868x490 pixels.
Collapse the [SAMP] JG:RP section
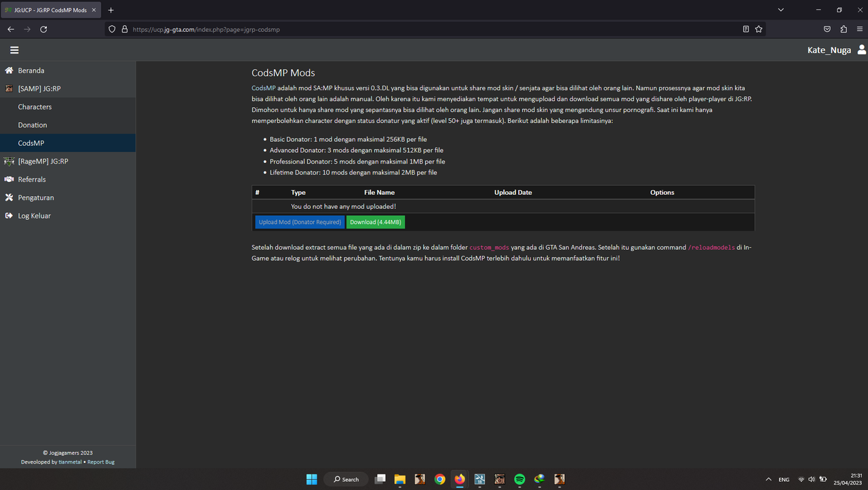[x=68, y=89]
